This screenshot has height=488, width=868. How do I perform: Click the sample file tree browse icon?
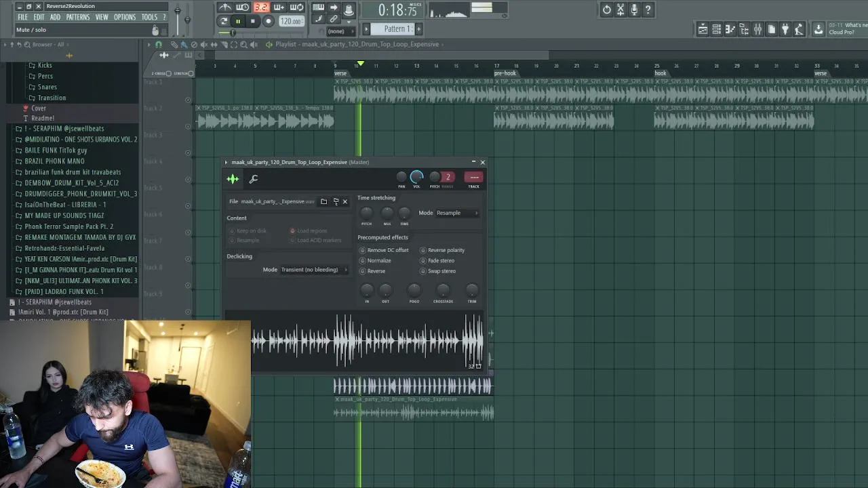tap(336, 201)
